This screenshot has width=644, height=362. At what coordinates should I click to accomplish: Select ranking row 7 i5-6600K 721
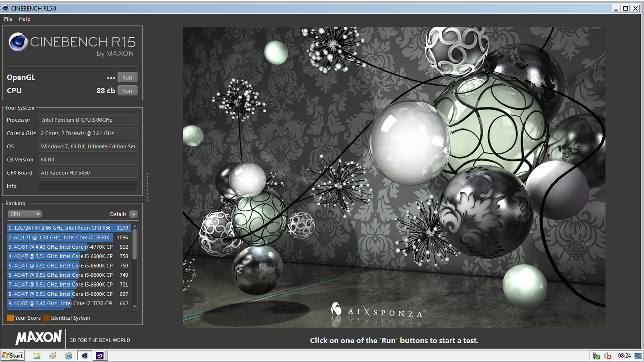(x=68, y=284)
